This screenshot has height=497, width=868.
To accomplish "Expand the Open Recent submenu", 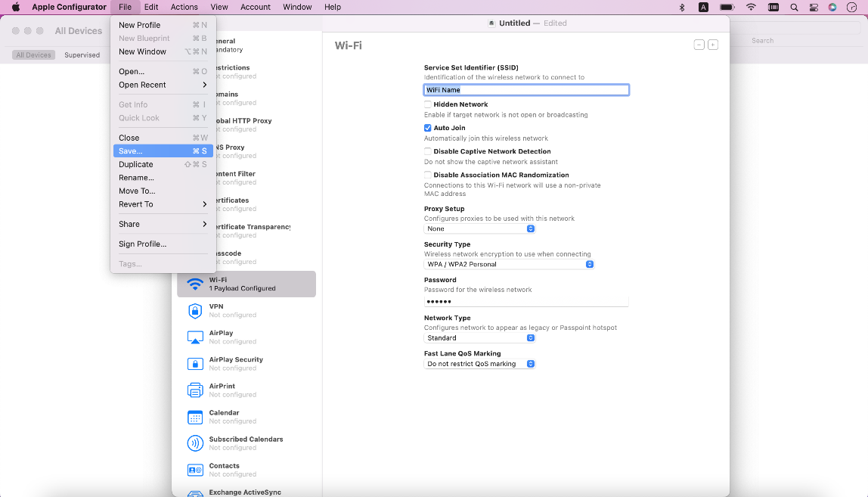I will click(163, 85).
